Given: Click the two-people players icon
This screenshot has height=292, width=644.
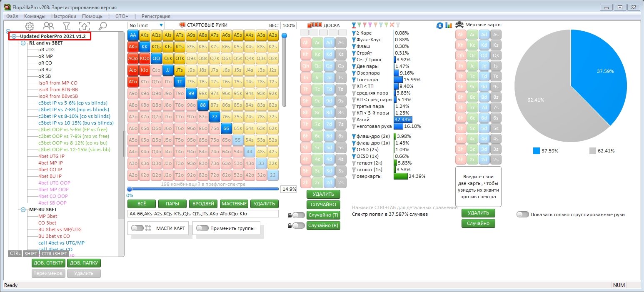Looking at the screenshot, I should tap(48, 26).
